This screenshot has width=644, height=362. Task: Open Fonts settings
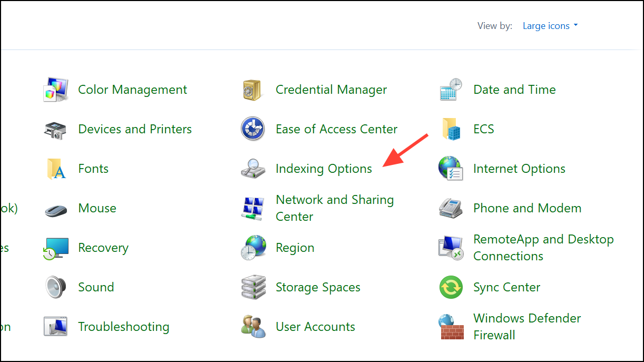tap(93, 168)
